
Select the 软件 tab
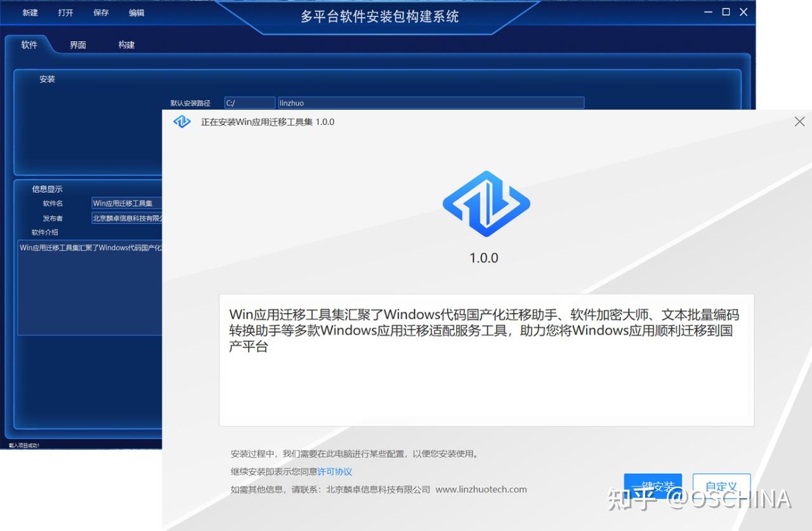[29, 44]
